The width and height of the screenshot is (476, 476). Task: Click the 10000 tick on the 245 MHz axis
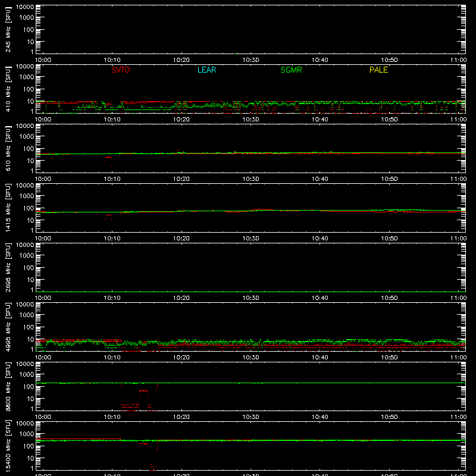click(x=25, y=7)
